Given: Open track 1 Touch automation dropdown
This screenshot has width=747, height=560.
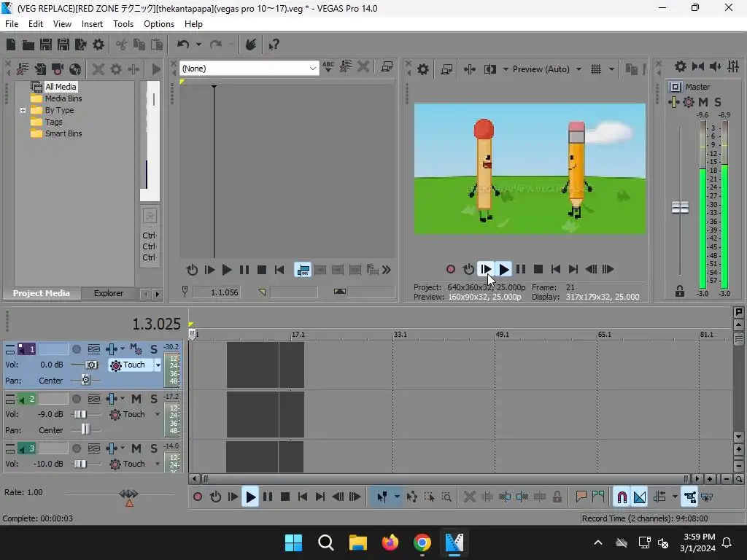Looking at the screenshot, I should 158,365.
